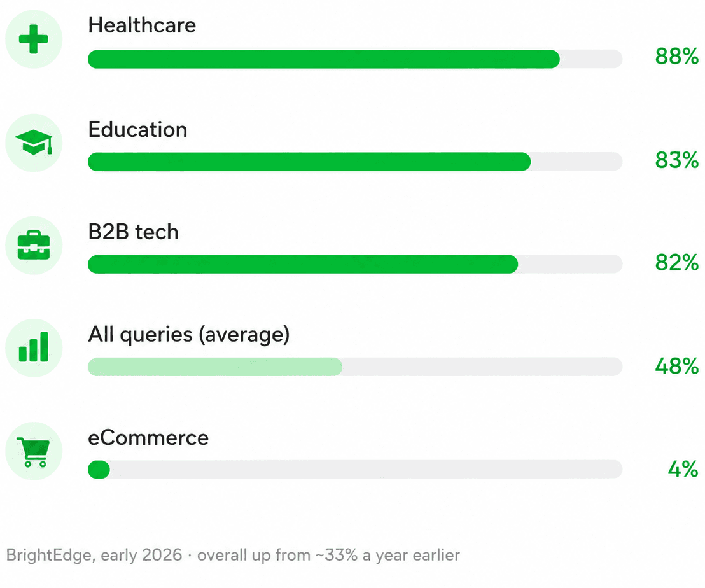This screenshot has height=588, width=705.
Task: Select the All queries (average) label
Action: (x=189, y=335)
